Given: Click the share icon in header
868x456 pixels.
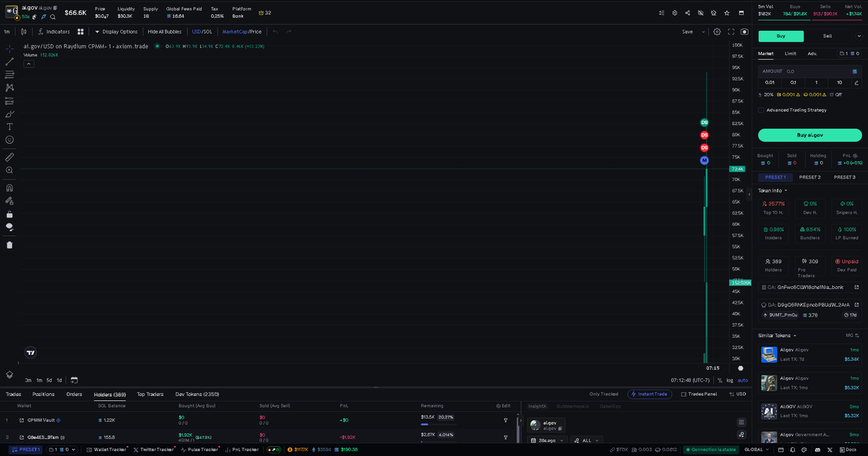Looking at the screenshot, I should pos(687,13).
